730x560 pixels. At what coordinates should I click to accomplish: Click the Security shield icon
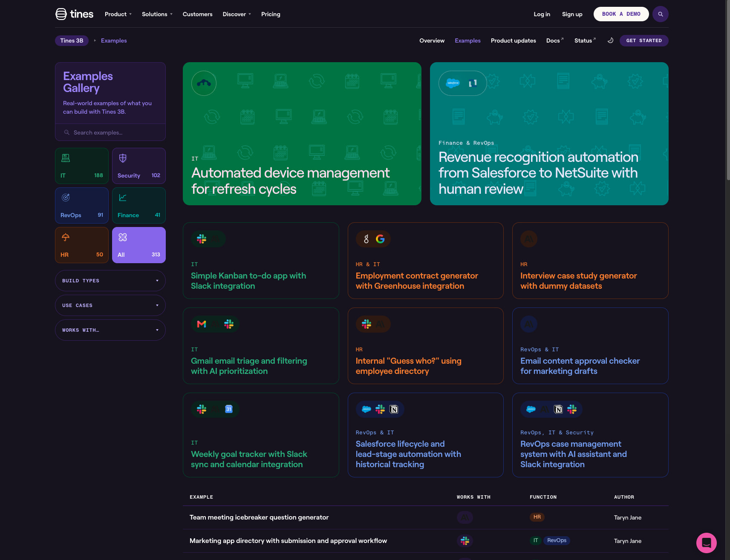coord(123,158)
